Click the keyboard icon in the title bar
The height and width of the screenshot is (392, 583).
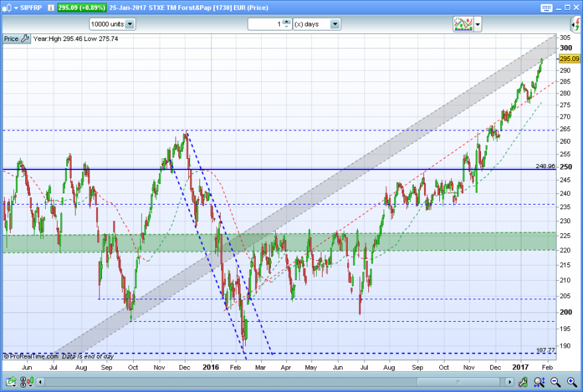[546, 8]
